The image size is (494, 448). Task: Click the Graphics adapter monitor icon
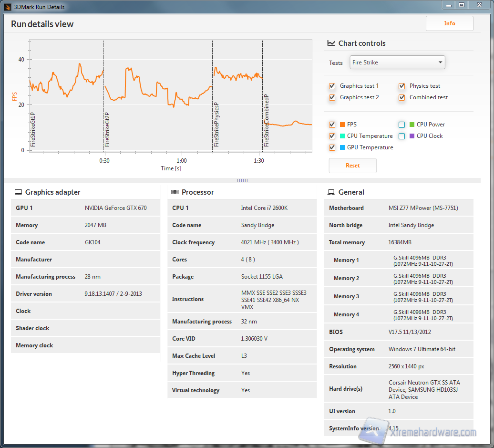click(x=18, y=192)
